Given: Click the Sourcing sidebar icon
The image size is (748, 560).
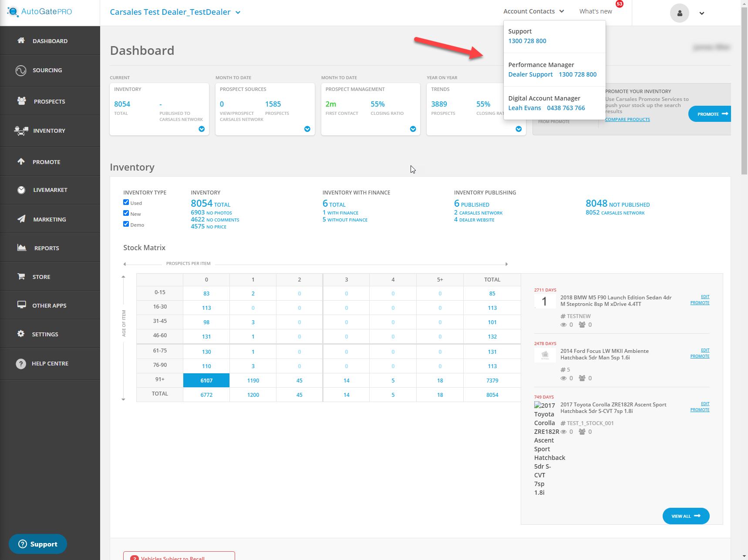Looking at the screenshot, I should (x=21, y=70).
